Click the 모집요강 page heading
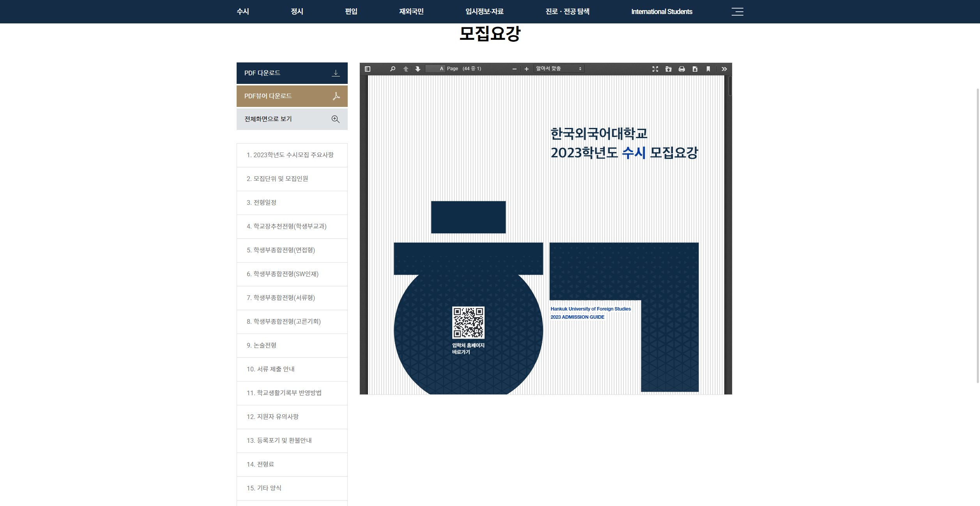Image resolution: width=980 pixels, height=506 pixels. coord(490,34)
